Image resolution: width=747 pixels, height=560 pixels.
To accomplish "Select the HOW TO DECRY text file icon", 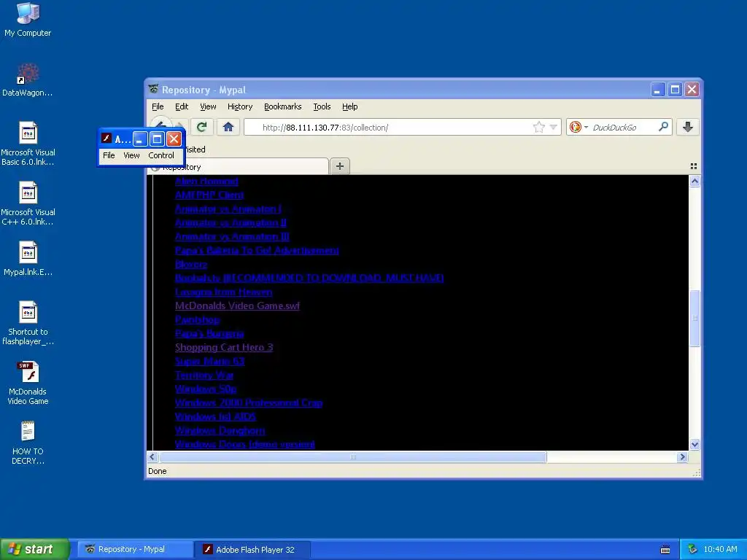I will tap(28, 443).
